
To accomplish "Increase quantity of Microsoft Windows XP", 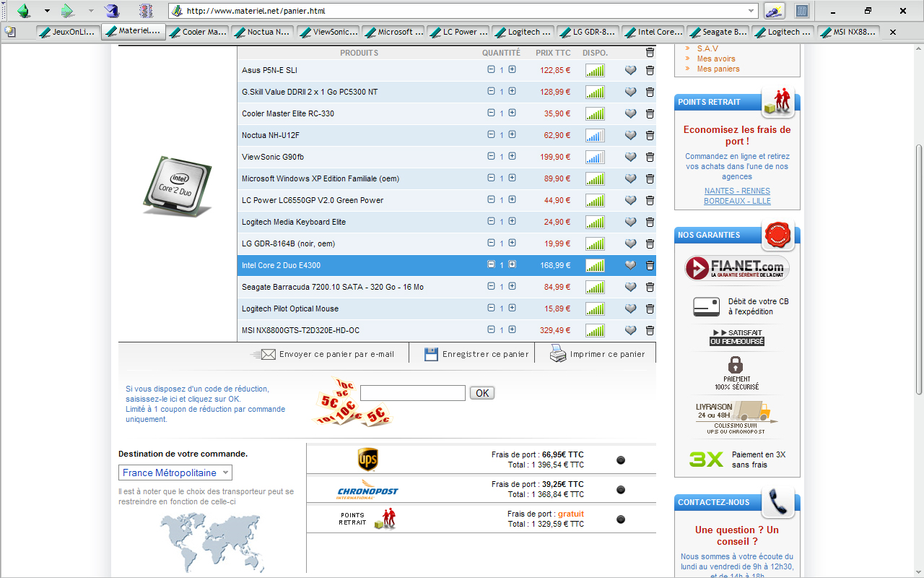I will (x=512, y=178).
